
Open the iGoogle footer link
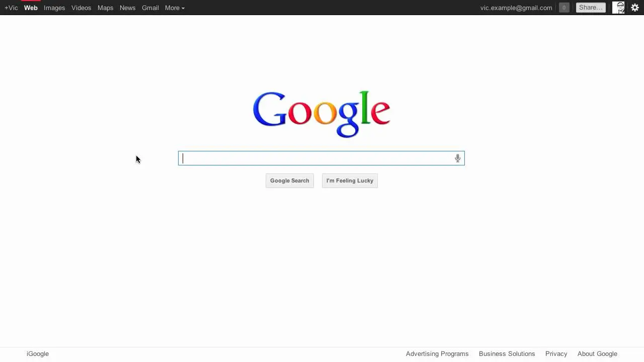(38, 354)
